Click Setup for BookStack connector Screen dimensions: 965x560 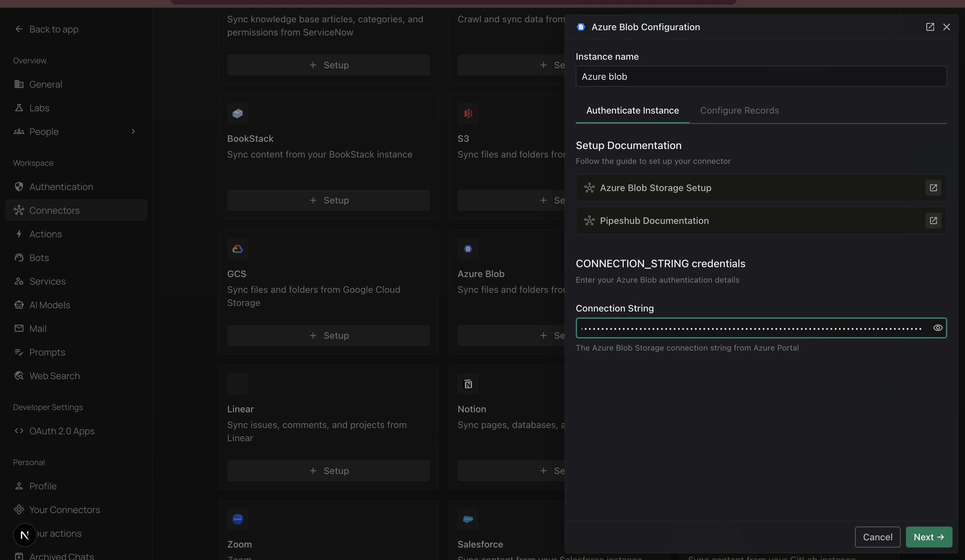[x=328, y=200]
